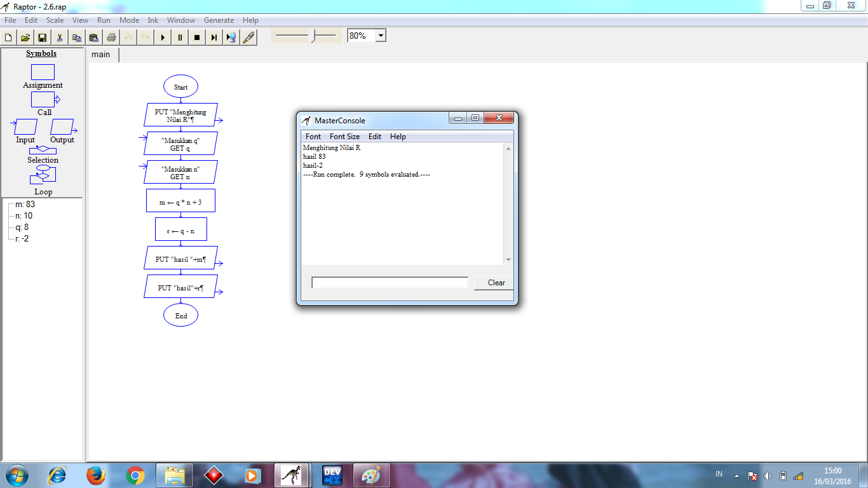Select the Selection symbol in Symbols panel
This screenshot has height=488, width=868.
42,151
